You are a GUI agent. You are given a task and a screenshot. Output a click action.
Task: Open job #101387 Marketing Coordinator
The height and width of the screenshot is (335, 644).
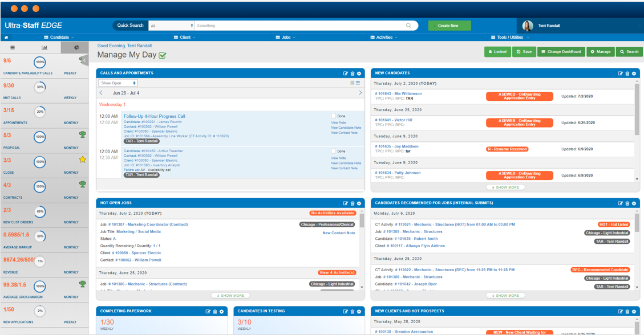click(148, 224)
